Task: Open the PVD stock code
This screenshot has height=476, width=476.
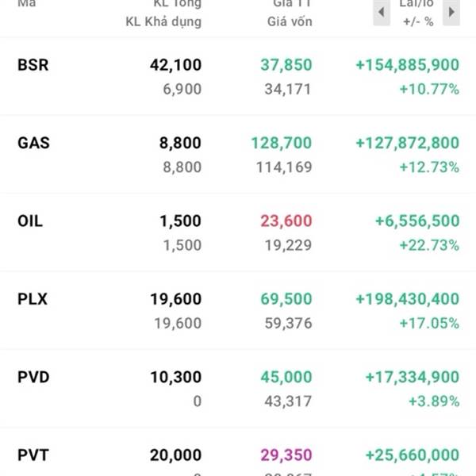Action: pos(33,377)
